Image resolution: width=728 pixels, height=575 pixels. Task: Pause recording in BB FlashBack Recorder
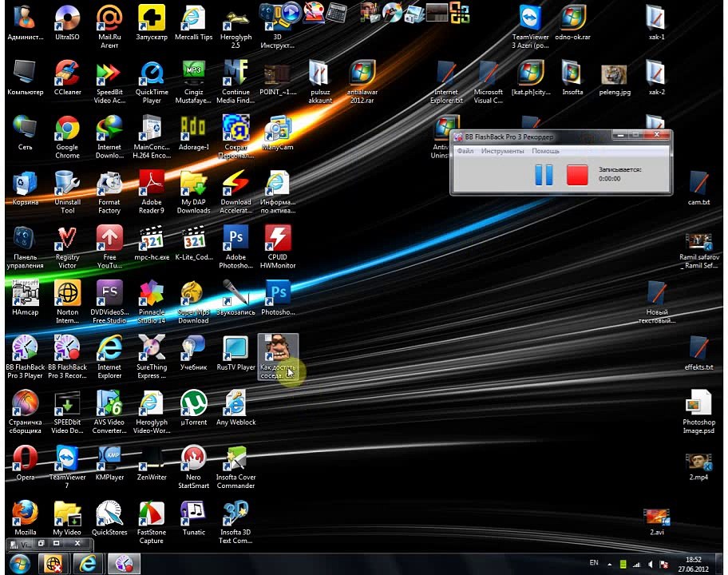[x=544, y=175]
